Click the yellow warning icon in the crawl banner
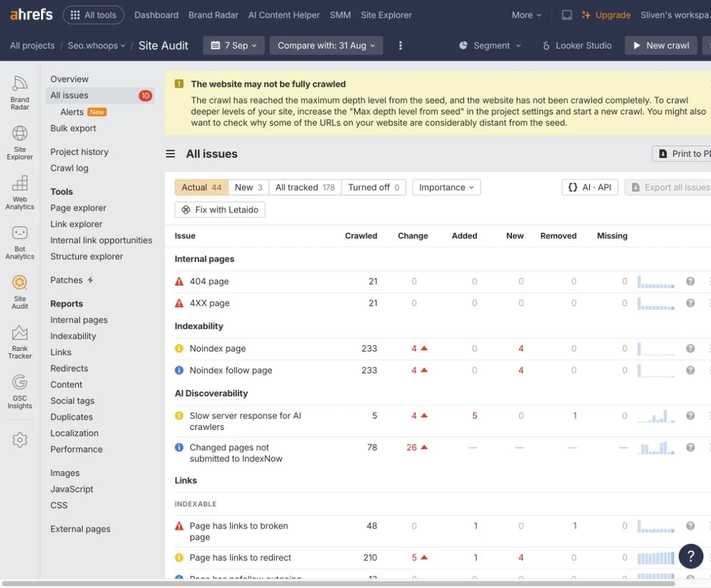This screenshot has height=588, width=711. tap(179, 84)
